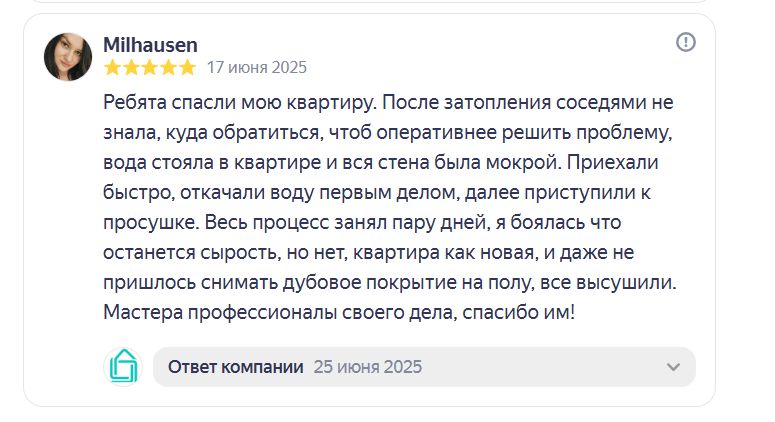Click the third yellow rating star
This screenshot has width=775, height=422.
point(150,67)
